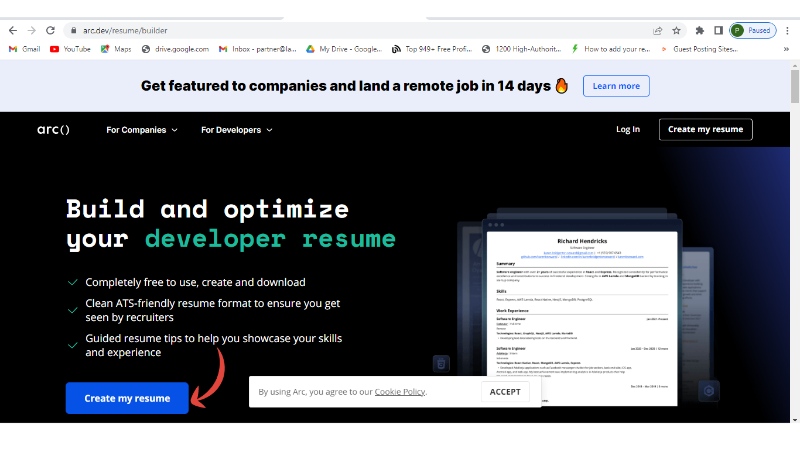Toggle the browser side panel icon
This screenshot has height=449, width=800.
[x=718, y=30]
